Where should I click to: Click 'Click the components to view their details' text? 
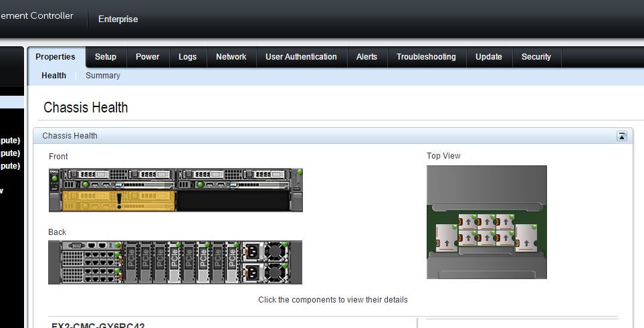point(333,300)
